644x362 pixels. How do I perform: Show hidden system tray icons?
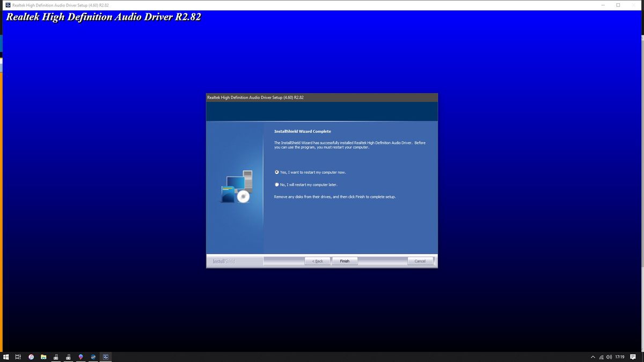[x=593, y=357]
